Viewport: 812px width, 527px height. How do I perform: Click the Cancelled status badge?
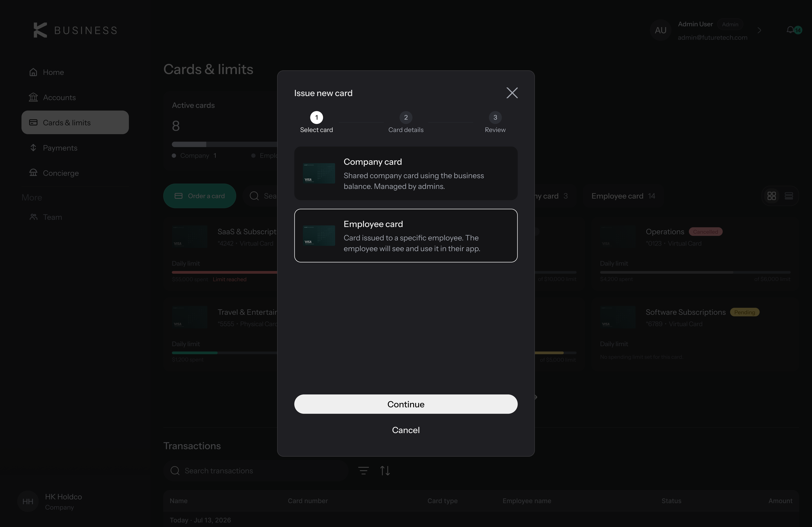coord(705,232)
